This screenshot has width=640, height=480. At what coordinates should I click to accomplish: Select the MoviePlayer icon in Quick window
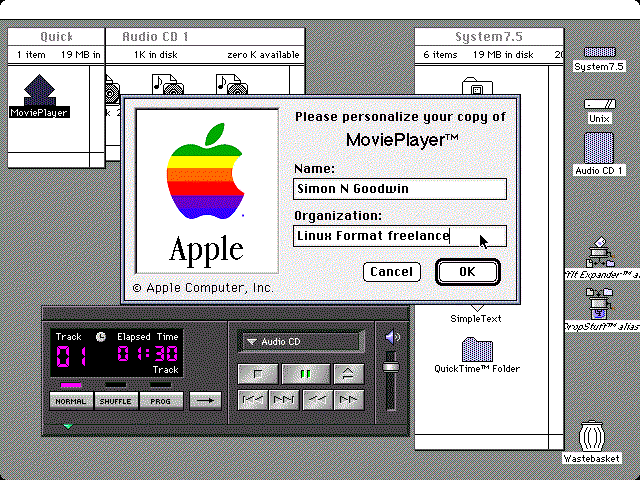click(x=39, y=90)
